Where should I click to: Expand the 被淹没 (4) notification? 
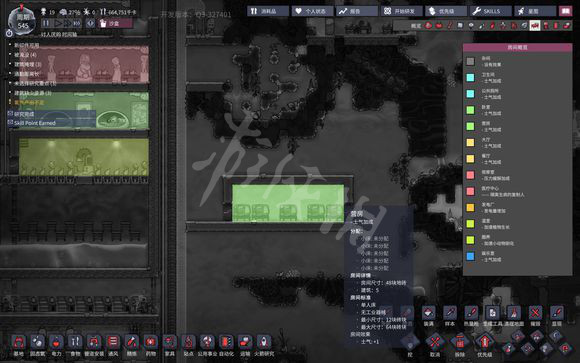26,55
